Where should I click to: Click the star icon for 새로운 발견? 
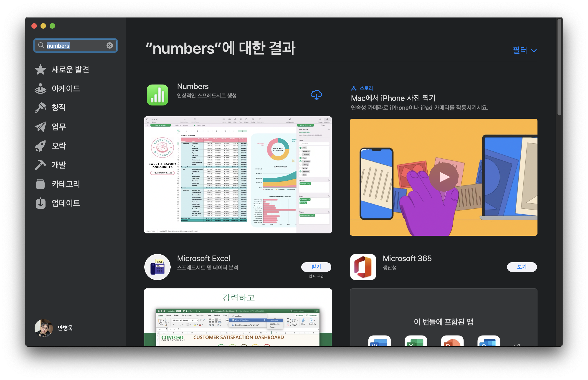pos(41,70)
